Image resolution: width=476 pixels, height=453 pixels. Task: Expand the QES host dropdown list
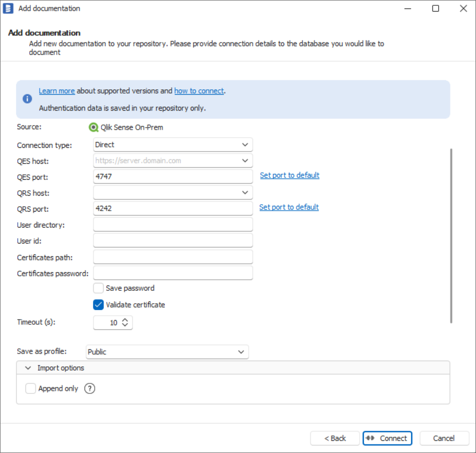coord(244,161)
